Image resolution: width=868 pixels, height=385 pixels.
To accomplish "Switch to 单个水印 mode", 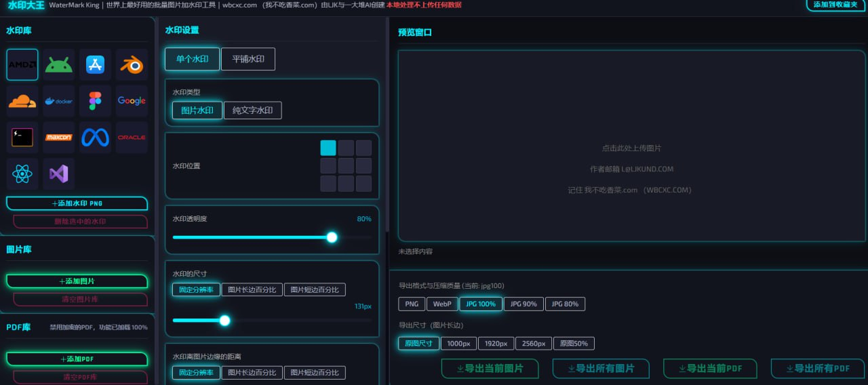I will coord(192,59).
